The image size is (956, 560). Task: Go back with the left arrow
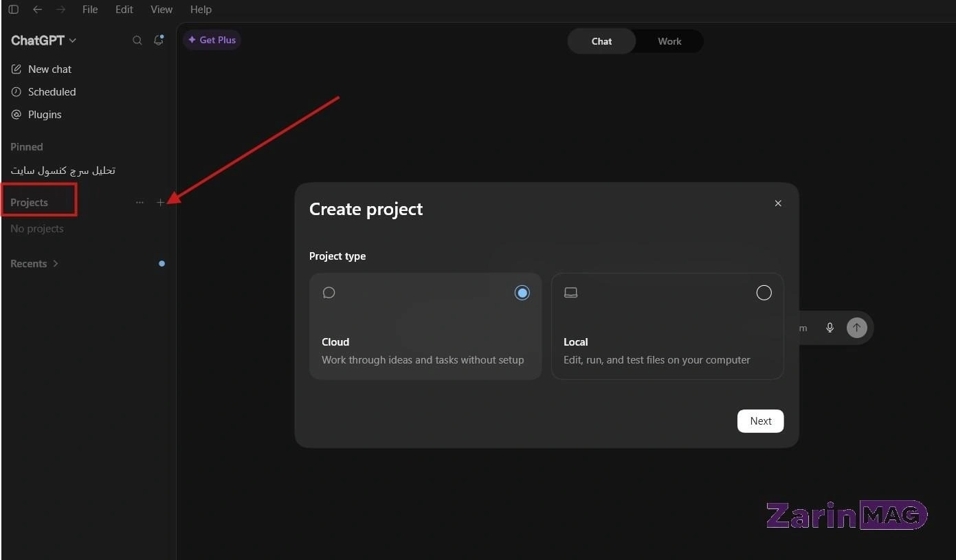(x=37, y=10)
